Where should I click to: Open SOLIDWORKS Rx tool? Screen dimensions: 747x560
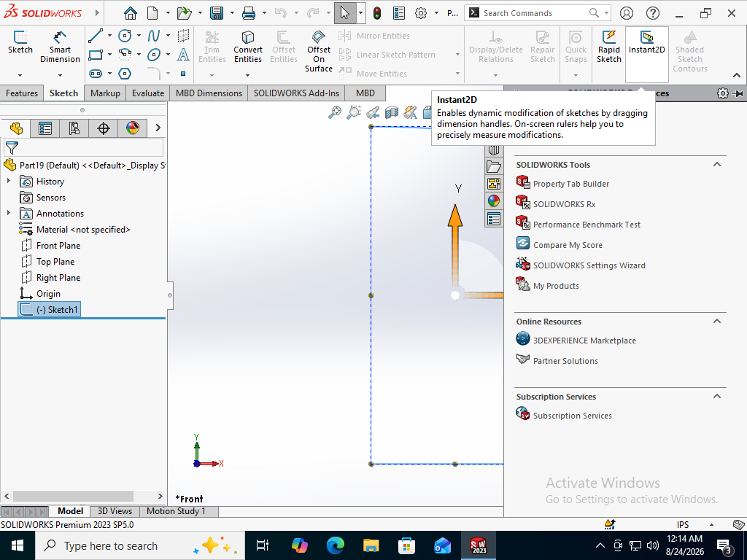(x=564, y=204)
